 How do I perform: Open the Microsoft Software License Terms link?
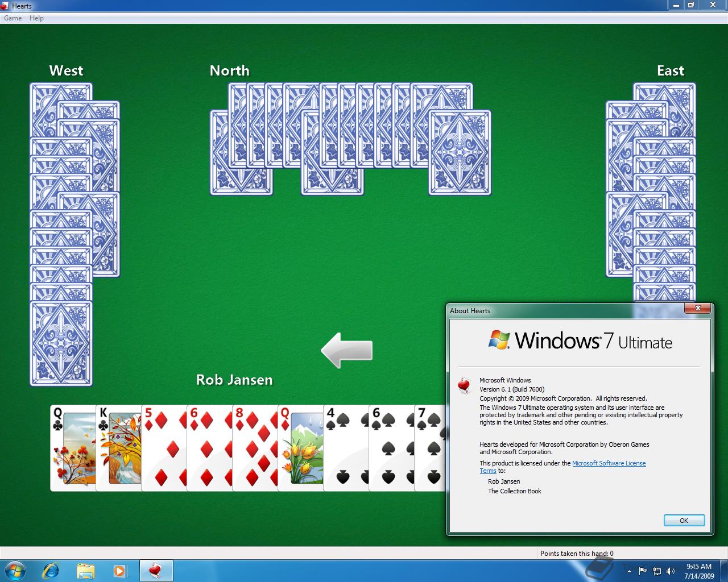click(609, 463)
